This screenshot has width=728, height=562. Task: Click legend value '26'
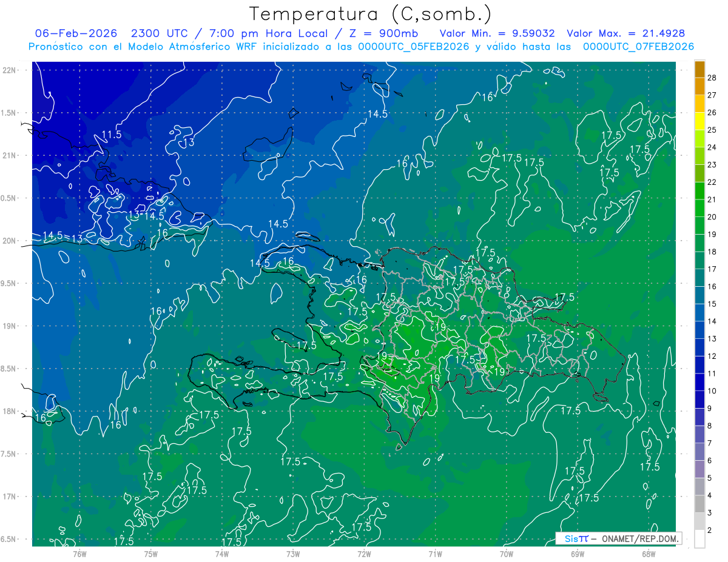[712, 112]
